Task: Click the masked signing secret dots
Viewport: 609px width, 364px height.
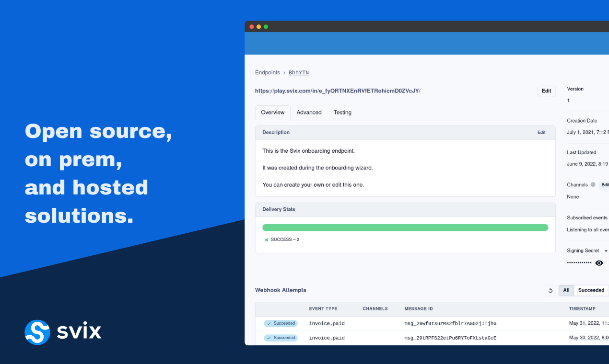Action: tap(579, 263)
